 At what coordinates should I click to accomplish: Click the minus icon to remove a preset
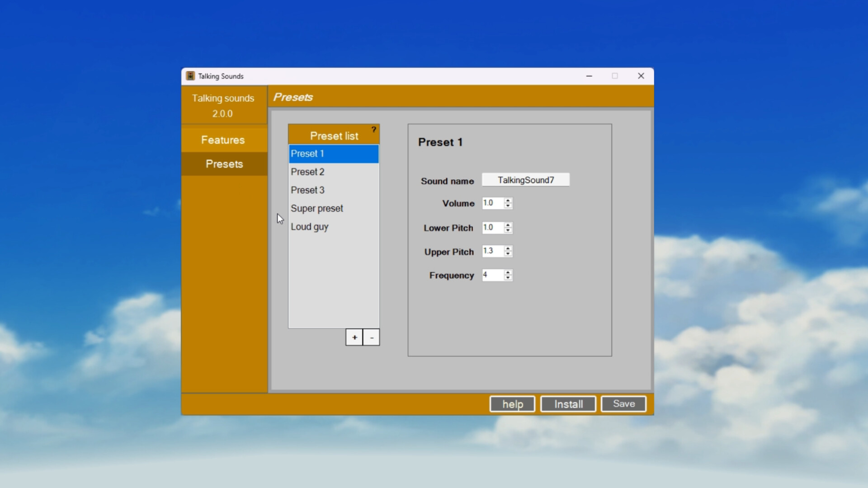371,337
